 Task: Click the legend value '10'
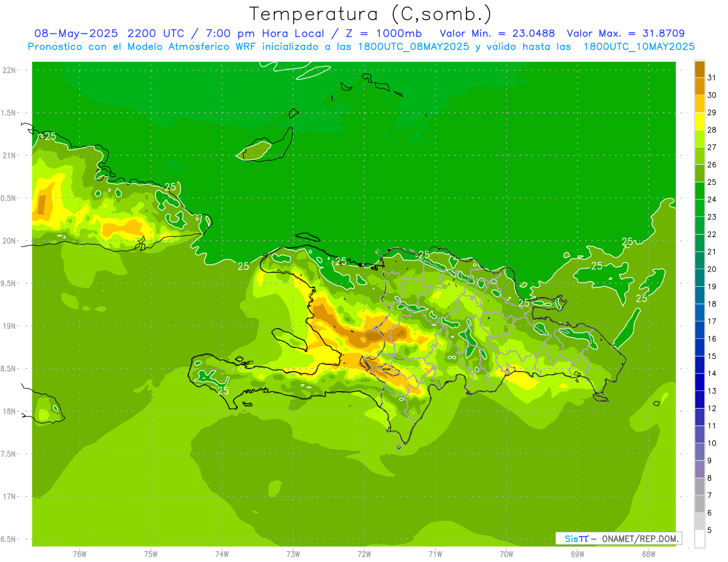pos(712,443)
